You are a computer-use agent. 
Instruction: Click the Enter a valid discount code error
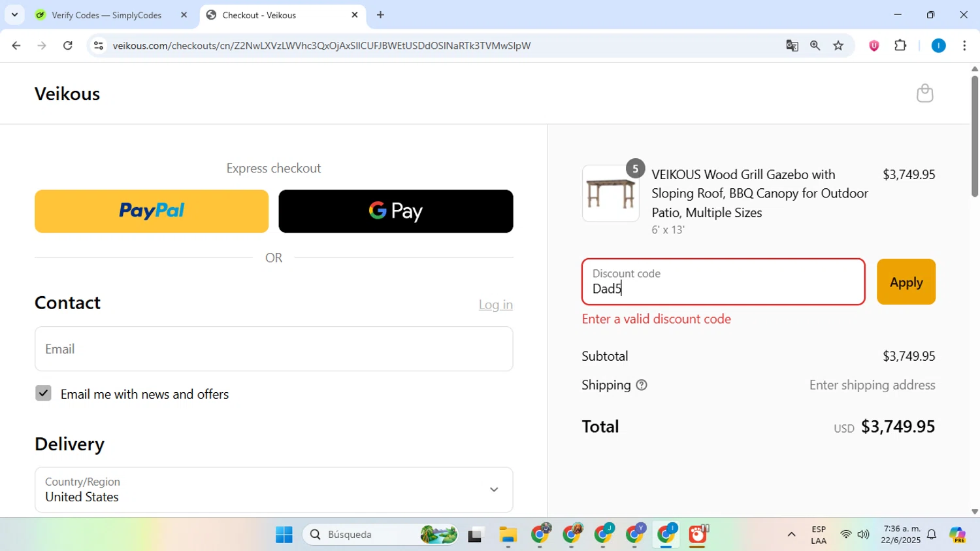pyautogui.click(x=657, y=319)
